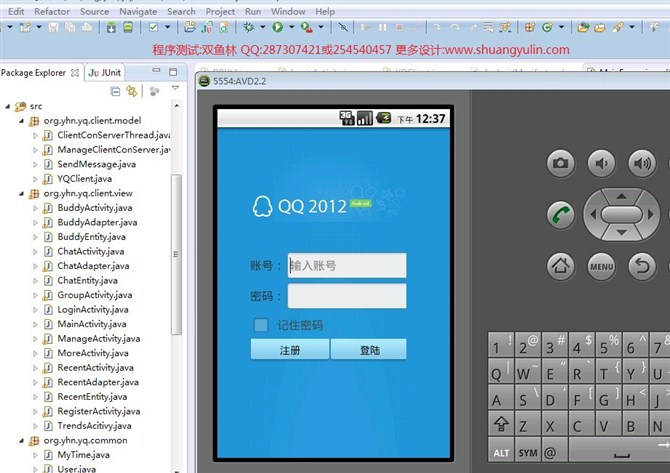Image resolution: width=670 pixels, height=473 pixels.
Task: Click the Shift arrow key on emulator keyboard
Action: 501,424
